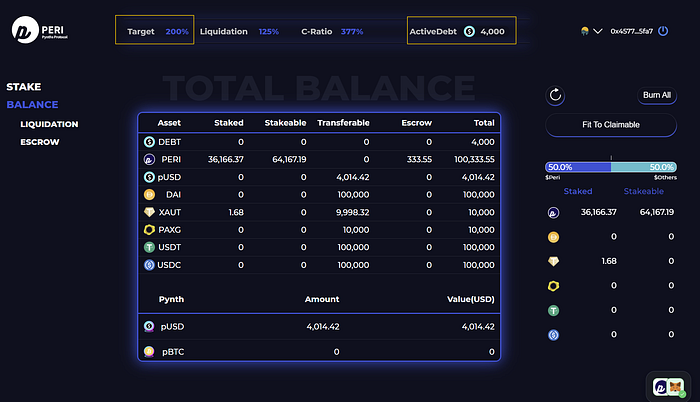Click the pUSD asset icon in Asset table
The width and height of the screenshot is (700, 402).
149,177
